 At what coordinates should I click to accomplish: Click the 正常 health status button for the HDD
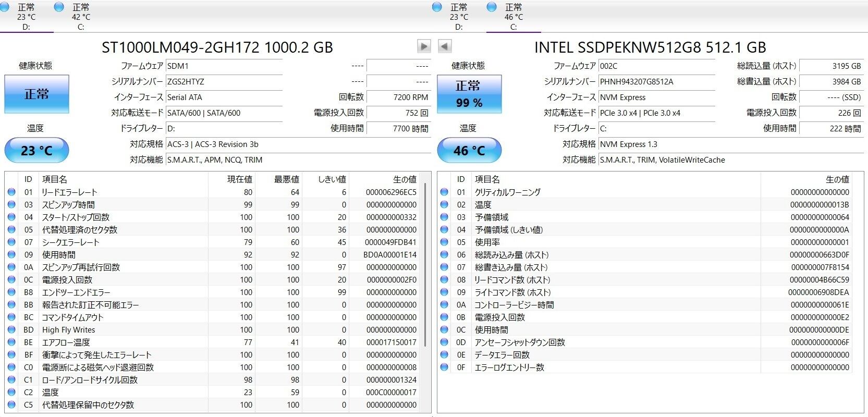click(36, 94)
